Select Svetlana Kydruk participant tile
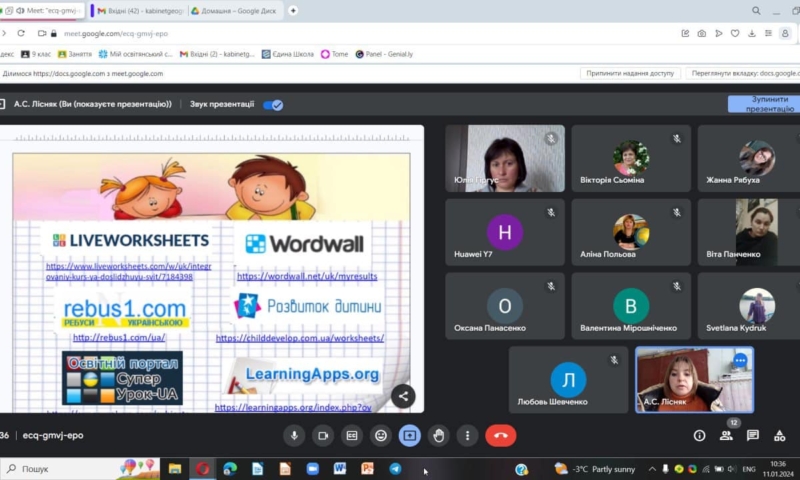The width and height of the screenshot is (800, 480). 748,306
